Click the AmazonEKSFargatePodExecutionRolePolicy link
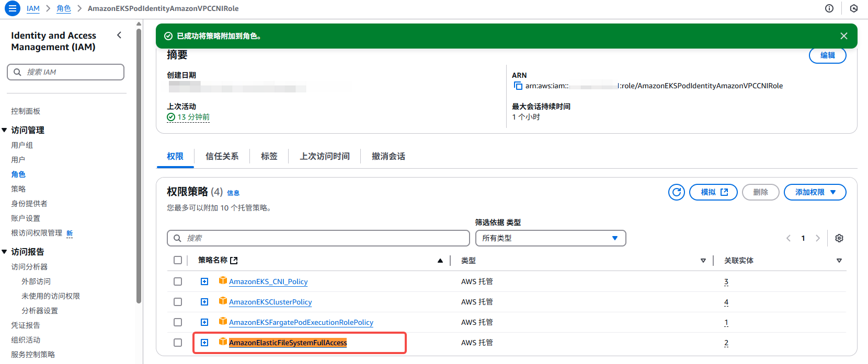 301,322
